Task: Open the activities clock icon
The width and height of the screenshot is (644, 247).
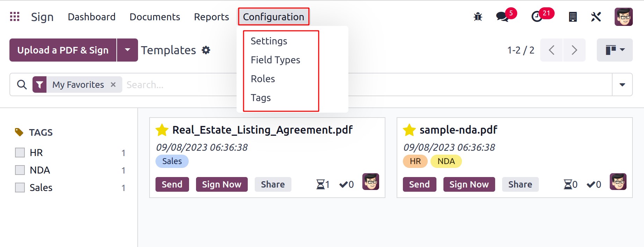Action: pos(537,16)
